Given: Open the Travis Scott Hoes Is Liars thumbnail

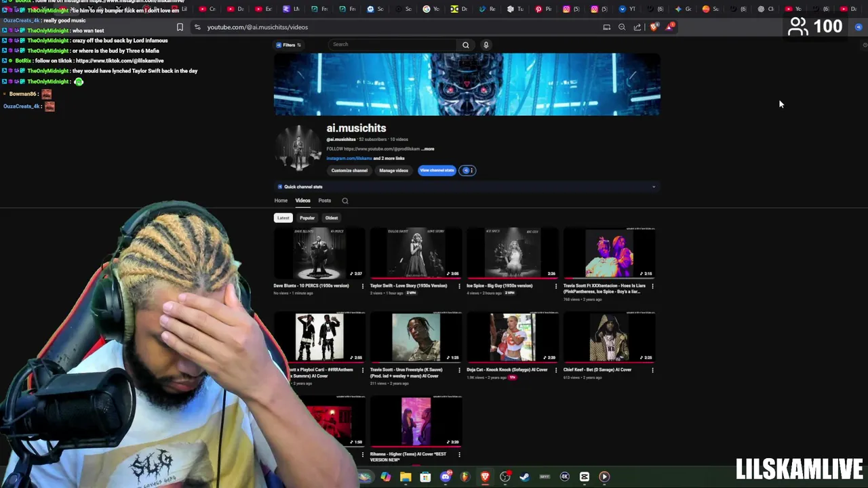Looking at the screenshot, I should coord(609,253).
